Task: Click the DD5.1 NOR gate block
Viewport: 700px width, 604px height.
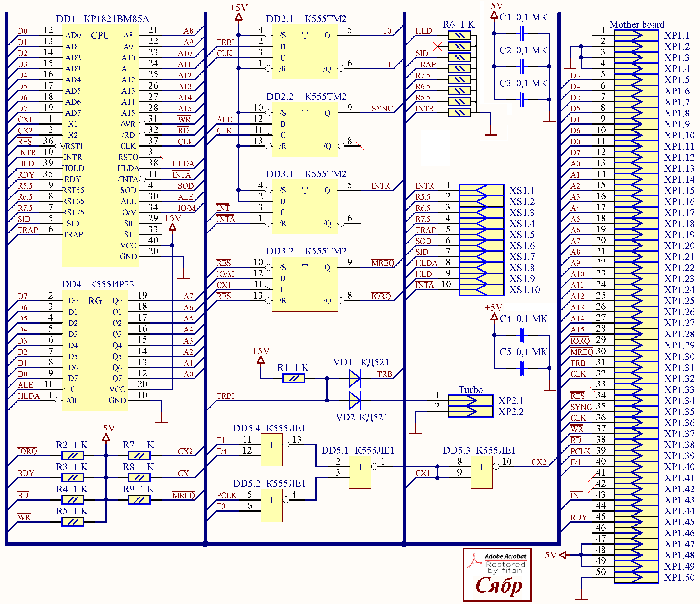Action: pyautogui.click(x=360, y=472)
